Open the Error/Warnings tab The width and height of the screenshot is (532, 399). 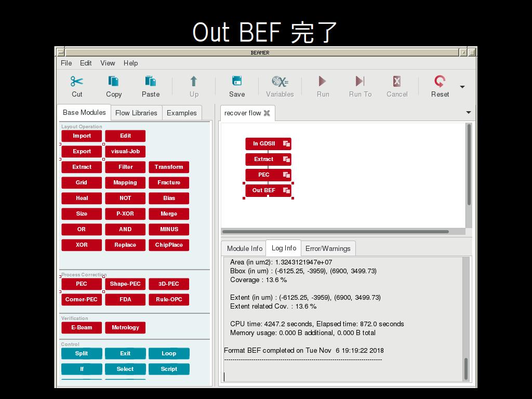coord(328,248)
